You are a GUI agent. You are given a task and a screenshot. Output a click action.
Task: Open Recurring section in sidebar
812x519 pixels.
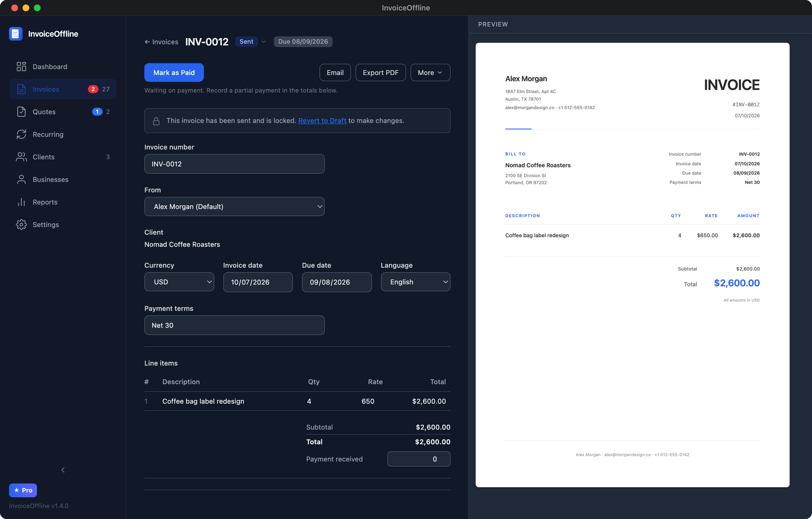(x=48, y=134)
